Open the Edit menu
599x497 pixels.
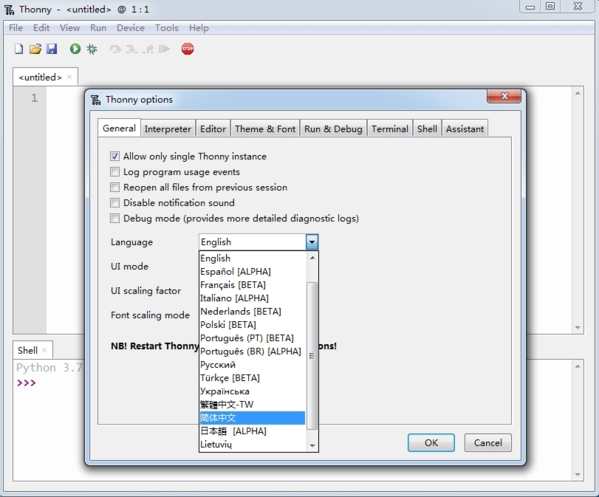point(41,28)
